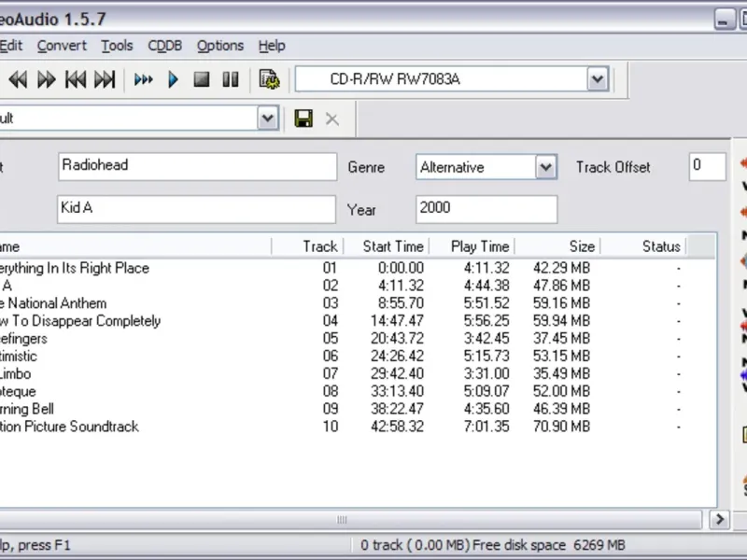Sort by the Start Time column header

(x=387, y=246)
